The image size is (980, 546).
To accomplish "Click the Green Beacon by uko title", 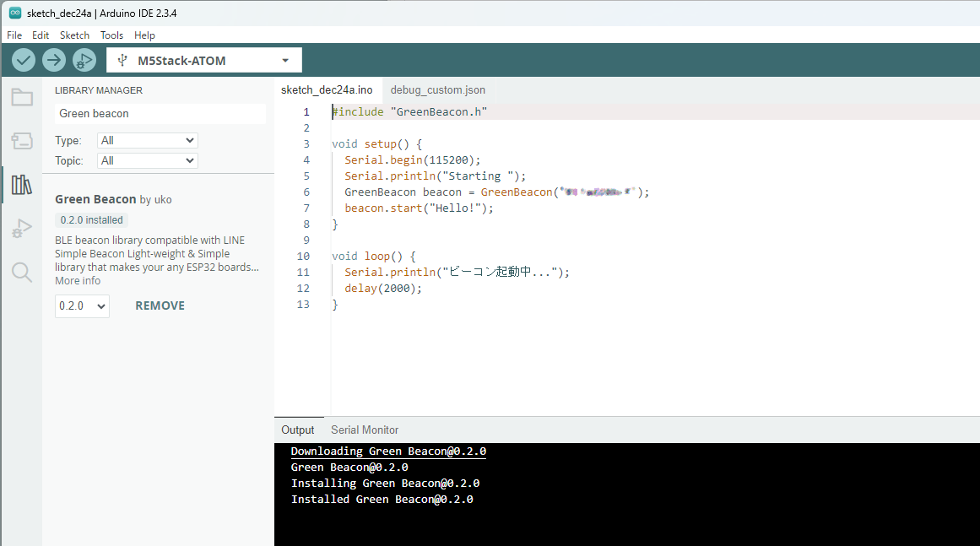I will (113, 199).
